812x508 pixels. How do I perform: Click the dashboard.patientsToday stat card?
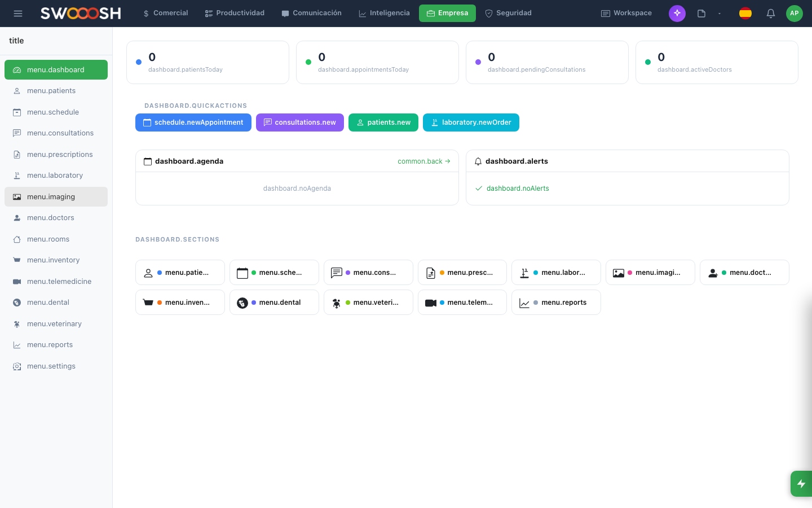(x=208, y=63)
